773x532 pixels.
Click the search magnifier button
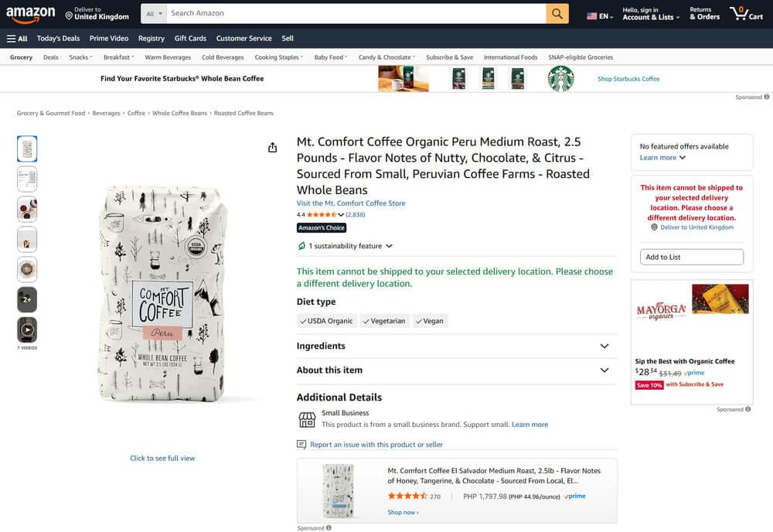[x=557, y=13]
